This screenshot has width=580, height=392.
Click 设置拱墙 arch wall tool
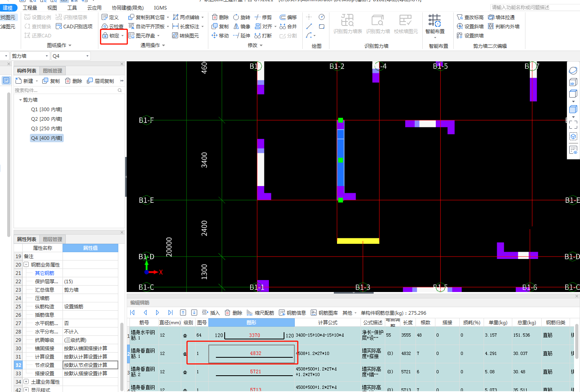tap(470, 35)
